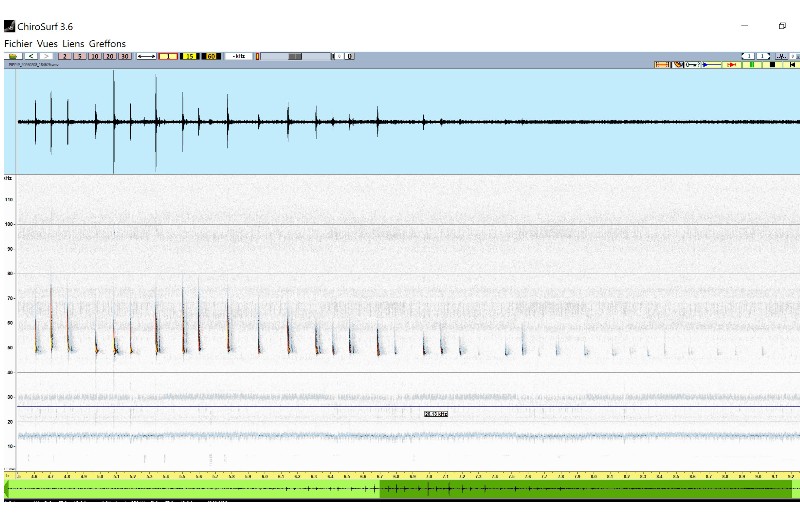
Task: Set time window to 2 seconds
Action: [65, 56]
